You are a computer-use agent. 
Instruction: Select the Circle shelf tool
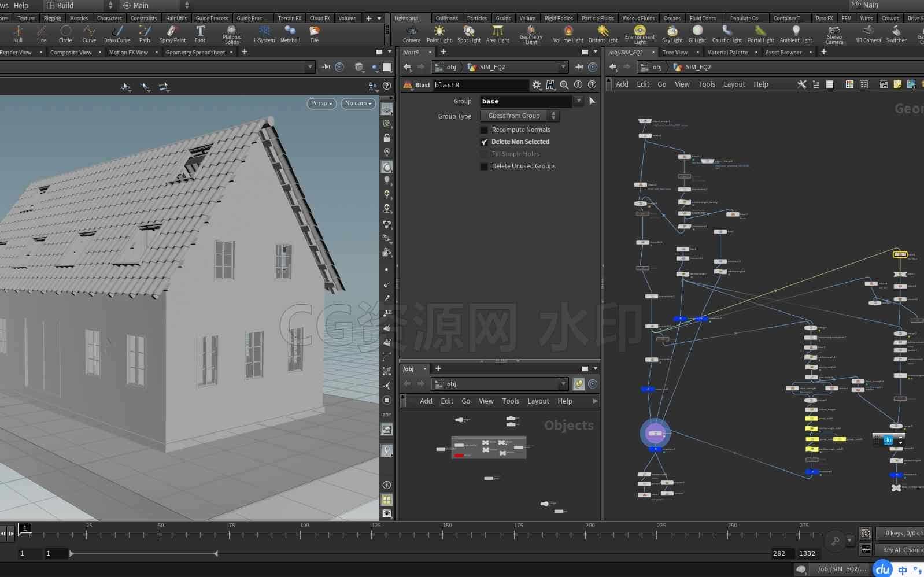pyautogui.click(x=65, y=34)
